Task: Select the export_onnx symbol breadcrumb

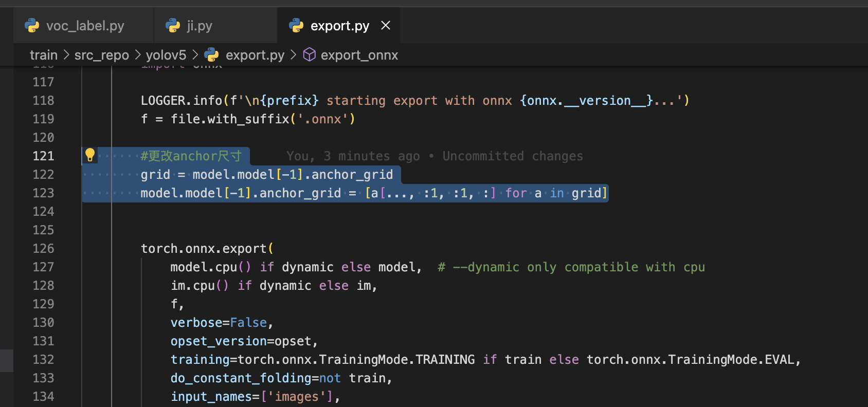Action: [359, 55]
